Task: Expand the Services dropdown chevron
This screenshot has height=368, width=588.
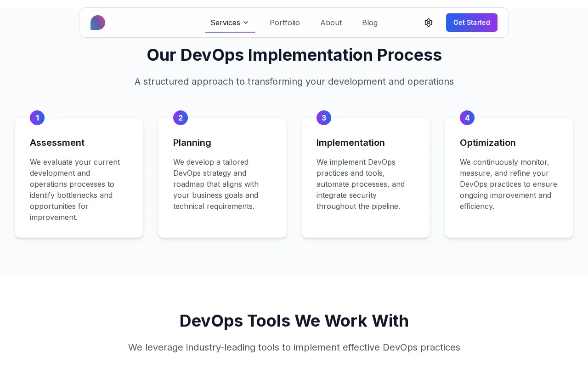Action: coord(246,23)
